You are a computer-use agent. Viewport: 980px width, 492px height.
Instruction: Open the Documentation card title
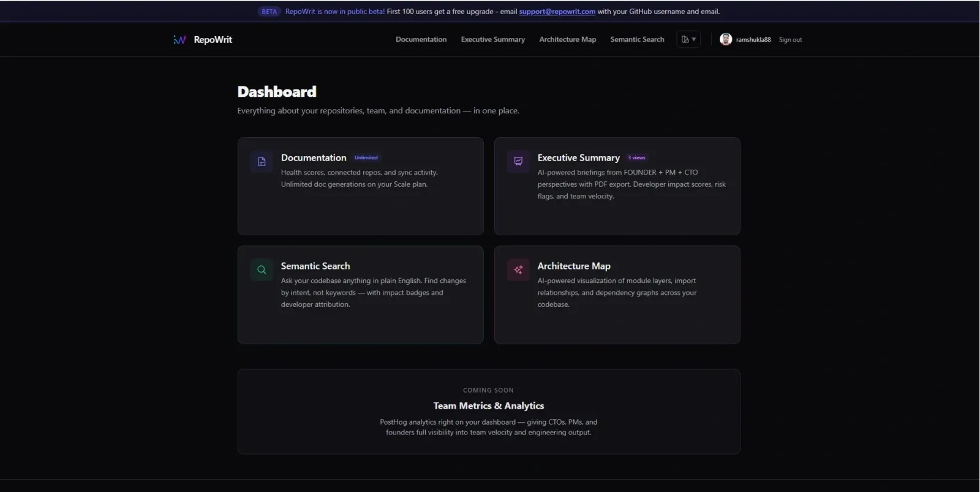[x=314, y=157]
